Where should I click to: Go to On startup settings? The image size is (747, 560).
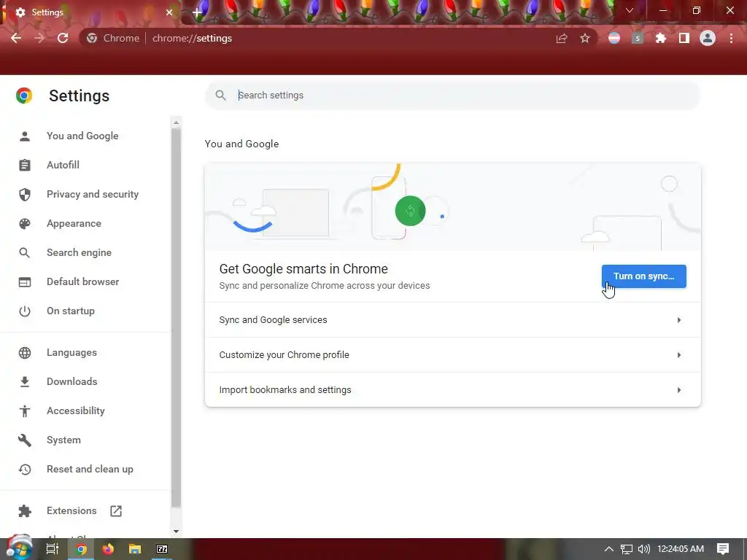click(x=71, y=311)
